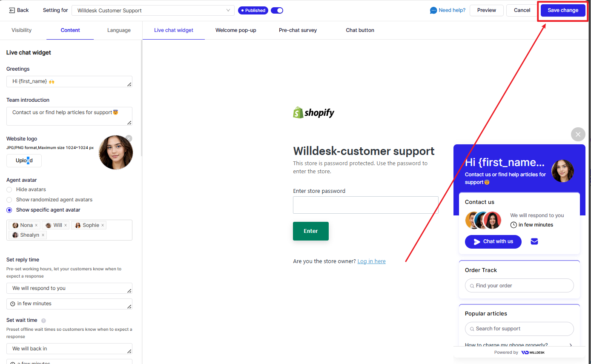Click the Set wait time help icon
The image size is (591, 364).
click(43, 321)
